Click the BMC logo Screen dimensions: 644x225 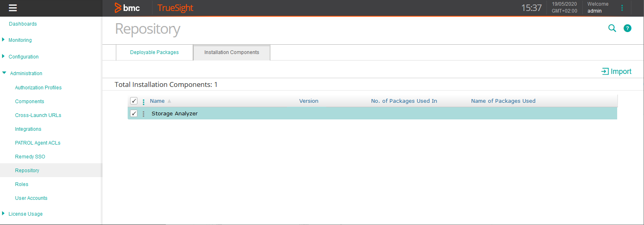[127, 8]
